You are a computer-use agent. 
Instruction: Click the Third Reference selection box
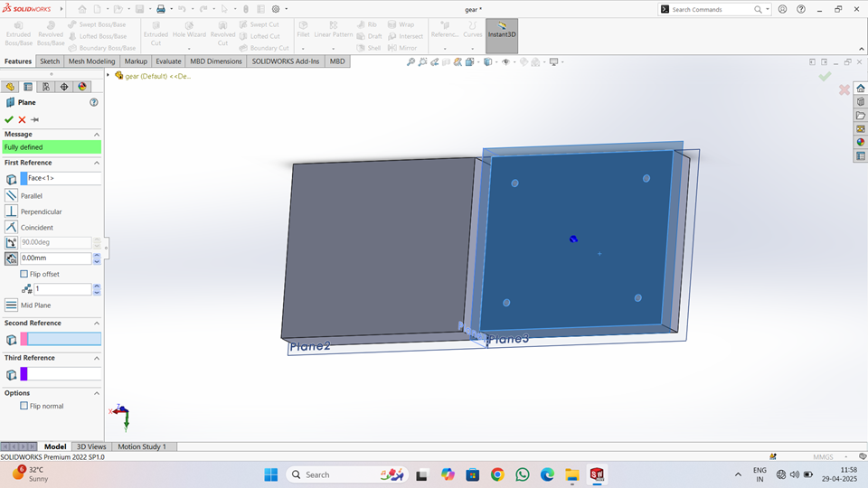(x=61, y=374)
